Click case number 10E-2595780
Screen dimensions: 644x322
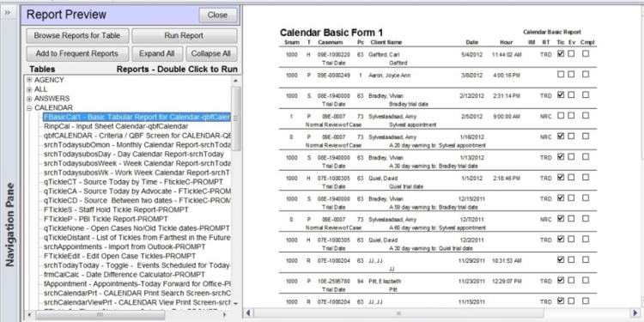pos(334,282)
